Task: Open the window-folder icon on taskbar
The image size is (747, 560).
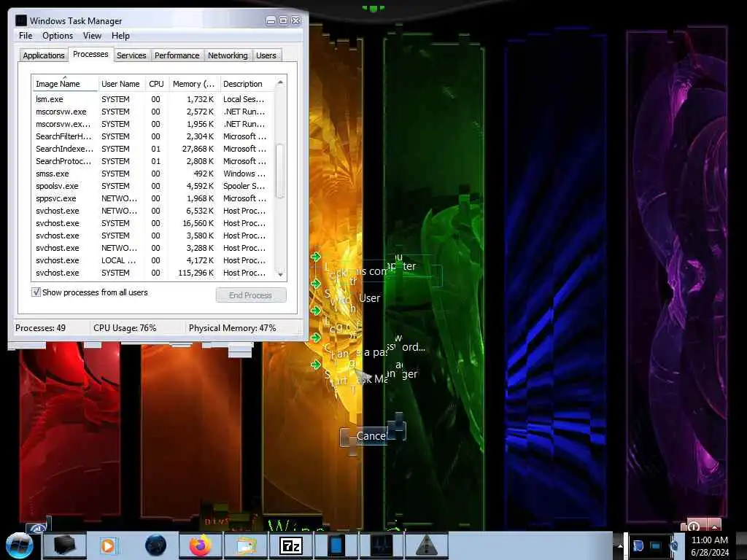Action: tap(245, 545)
